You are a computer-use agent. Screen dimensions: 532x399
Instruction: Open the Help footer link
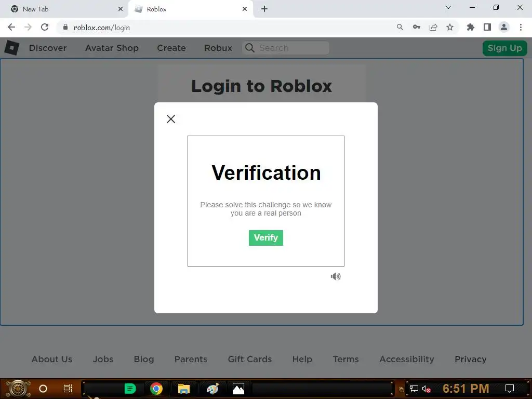click(x=302, y=359)
